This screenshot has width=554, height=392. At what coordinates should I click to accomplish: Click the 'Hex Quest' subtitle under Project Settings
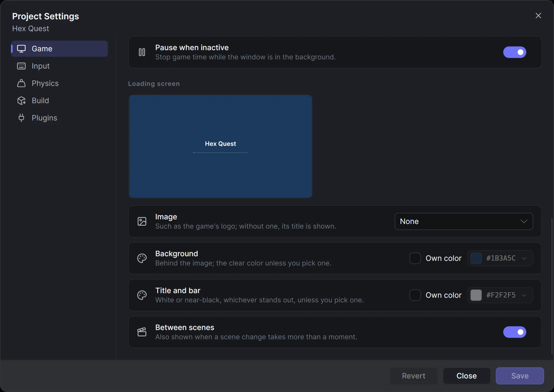(x=31, y=29)
